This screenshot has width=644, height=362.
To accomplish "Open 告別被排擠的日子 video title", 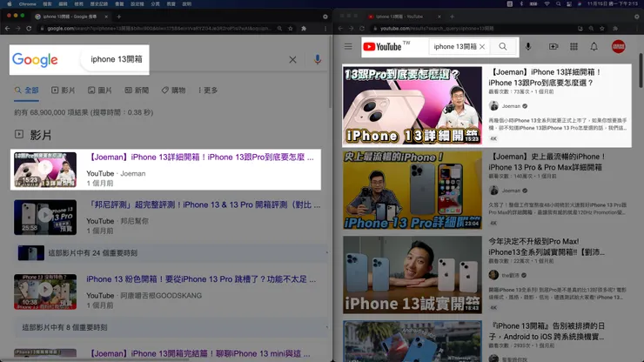I will coord(547,332).
